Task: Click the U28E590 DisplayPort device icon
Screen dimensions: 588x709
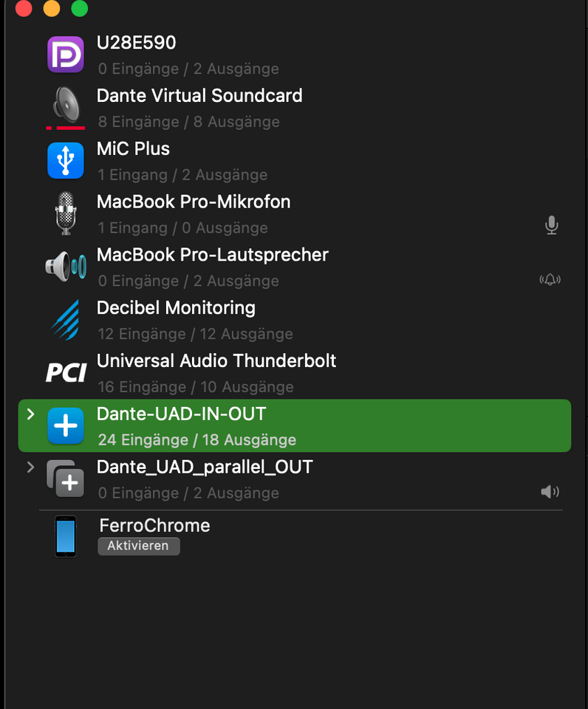Action: pyautogui.click(x=66, y=55)
